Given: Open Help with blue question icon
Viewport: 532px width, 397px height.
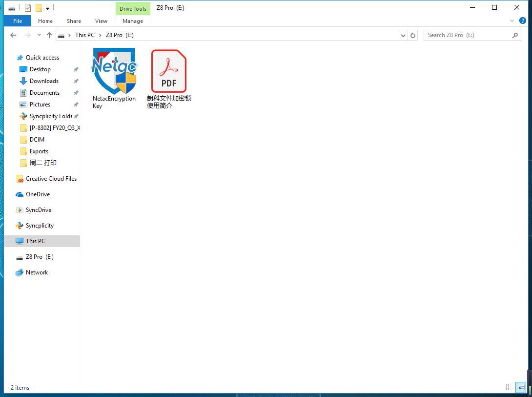Looking at the screenshot, I should click(523, 21).
